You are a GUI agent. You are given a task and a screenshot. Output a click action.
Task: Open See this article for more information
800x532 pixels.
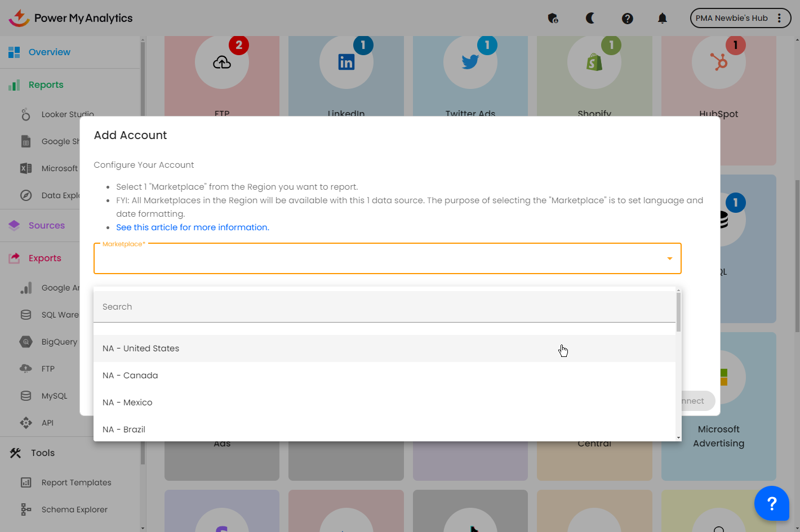tap(193, 227)
